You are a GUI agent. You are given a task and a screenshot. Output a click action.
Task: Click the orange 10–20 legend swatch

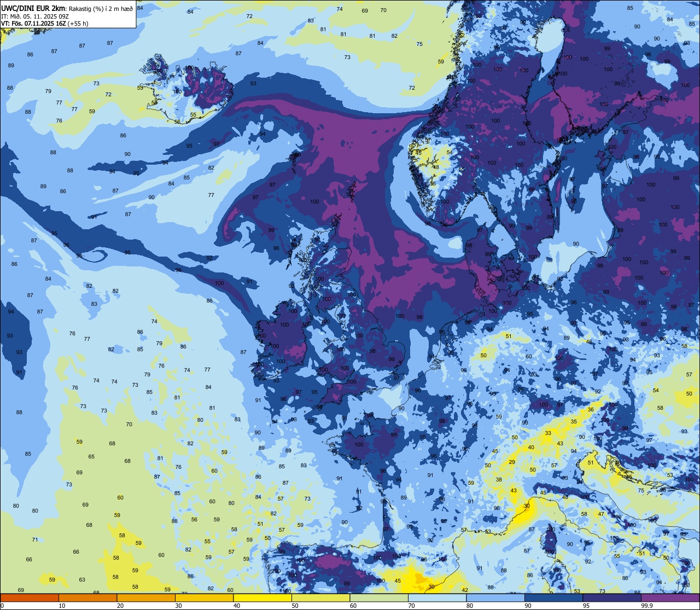tap(87, 597)
